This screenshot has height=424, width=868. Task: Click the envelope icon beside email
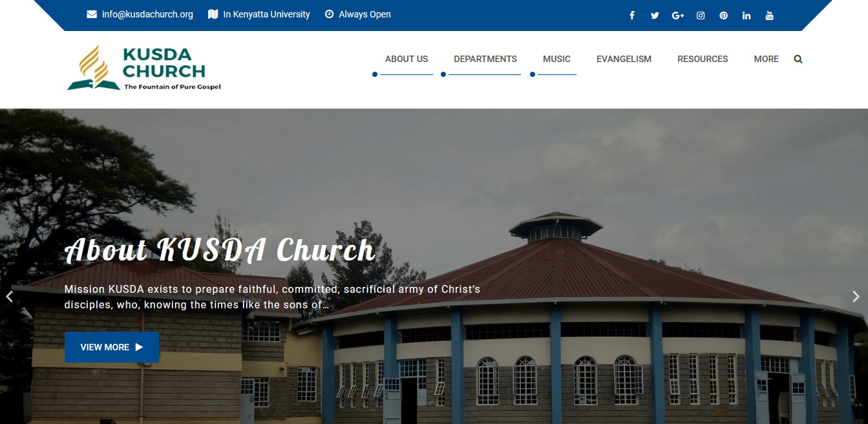click(92, 14)
